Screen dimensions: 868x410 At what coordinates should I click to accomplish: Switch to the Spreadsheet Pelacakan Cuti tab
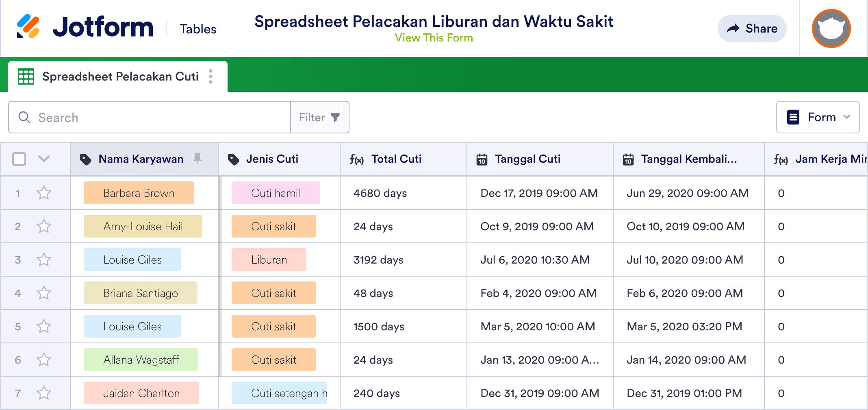click(120, 76)
